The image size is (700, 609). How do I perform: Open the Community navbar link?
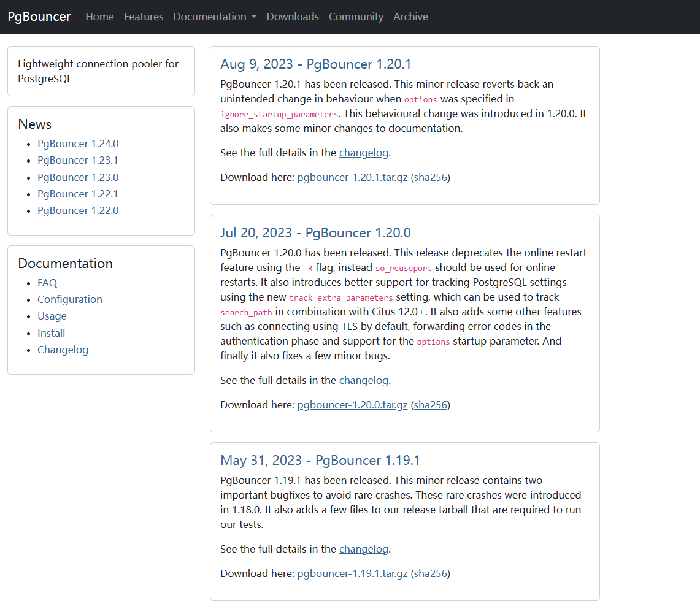click(356, 17)
